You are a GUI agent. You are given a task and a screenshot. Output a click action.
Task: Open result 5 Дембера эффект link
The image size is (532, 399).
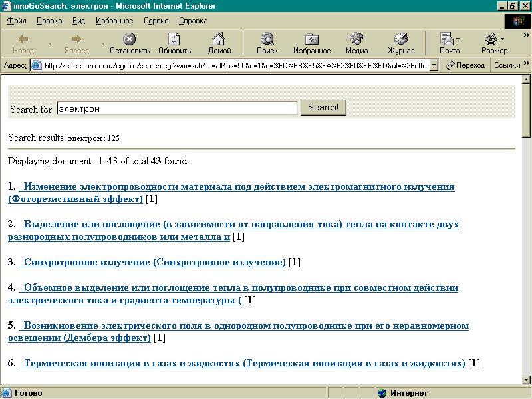238,332
